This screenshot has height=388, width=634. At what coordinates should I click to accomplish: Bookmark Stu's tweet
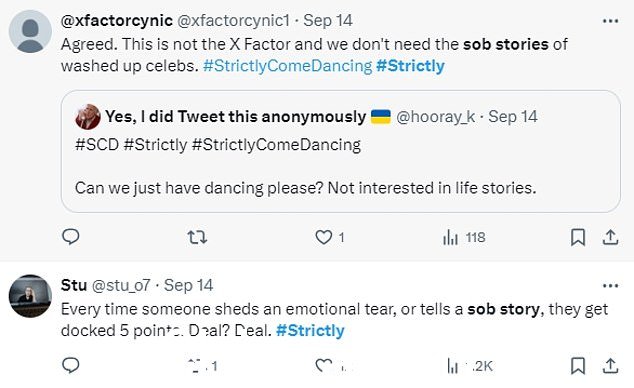coord(578,366)
